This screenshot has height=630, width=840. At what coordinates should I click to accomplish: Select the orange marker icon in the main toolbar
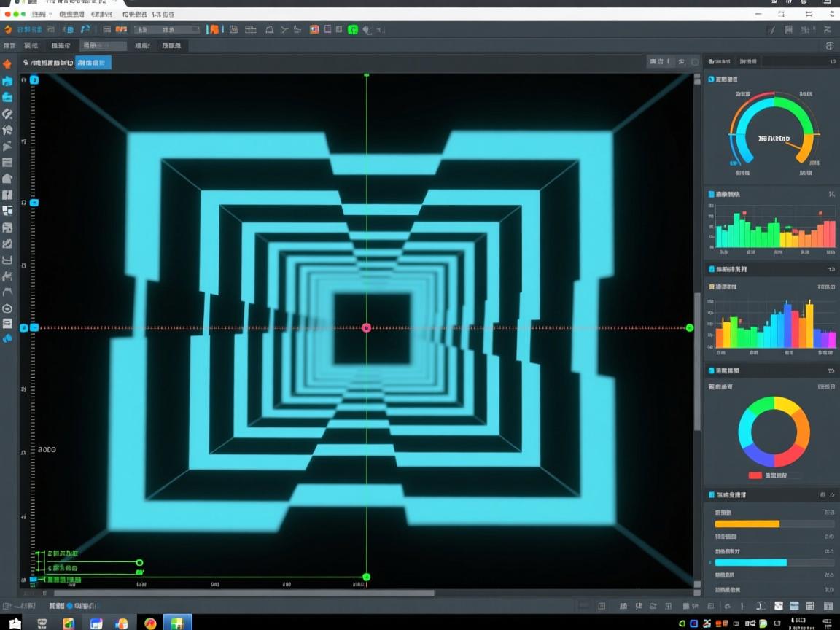click(213, 30)
